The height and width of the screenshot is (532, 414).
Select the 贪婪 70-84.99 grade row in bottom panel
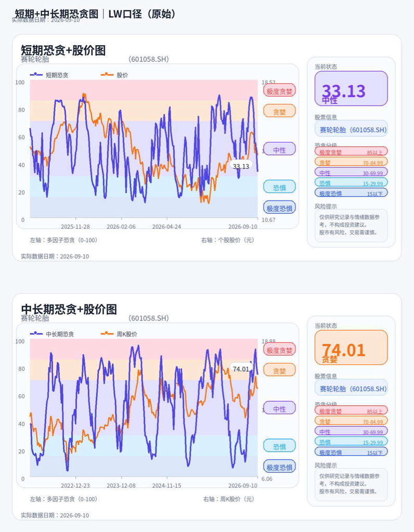tap(351, 421)
